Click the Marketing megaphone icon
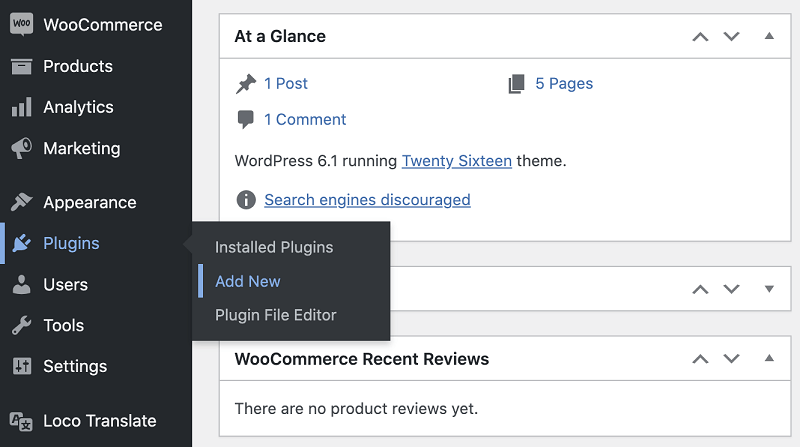Screen dimensions: 800x447 (x=21, y=148)
